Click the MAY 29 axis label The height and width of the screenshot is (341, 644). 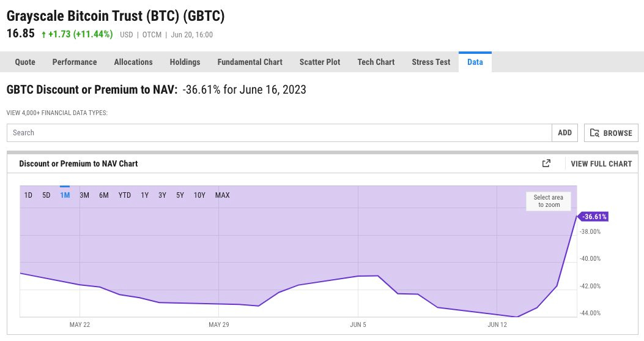pos(218,324)
